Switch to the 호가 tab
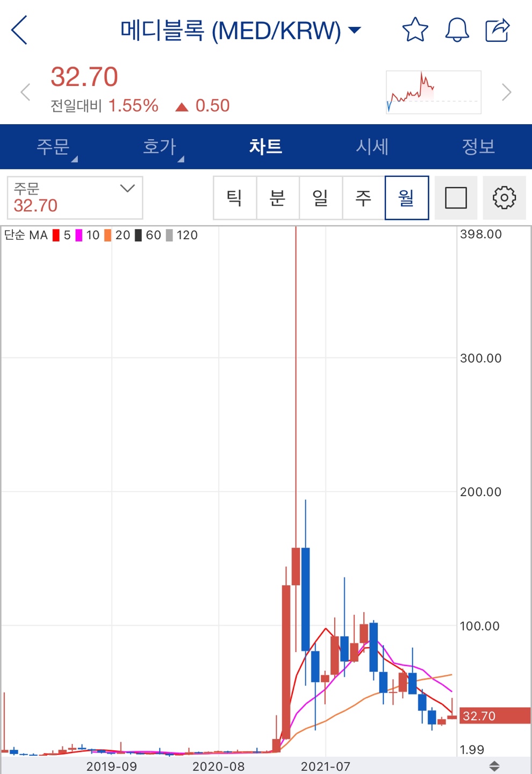Image resolution: width=532 pixels, height=774 pixels. pyautogui.click(x=160, y=147)
